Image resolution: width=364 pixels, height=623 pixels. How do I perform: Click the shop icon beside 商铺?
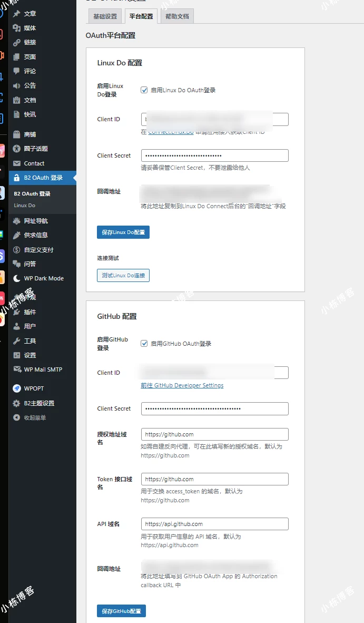point(17,134)
